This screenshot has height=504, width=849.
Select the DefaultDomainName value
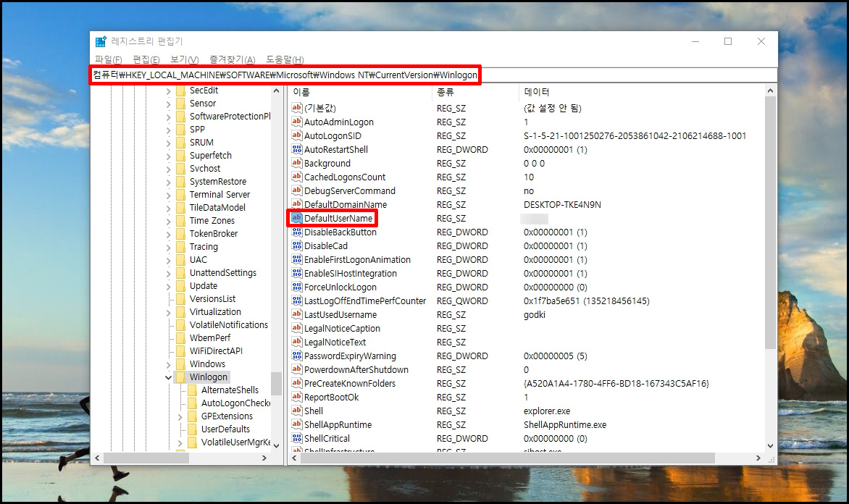tap(346, 205)
